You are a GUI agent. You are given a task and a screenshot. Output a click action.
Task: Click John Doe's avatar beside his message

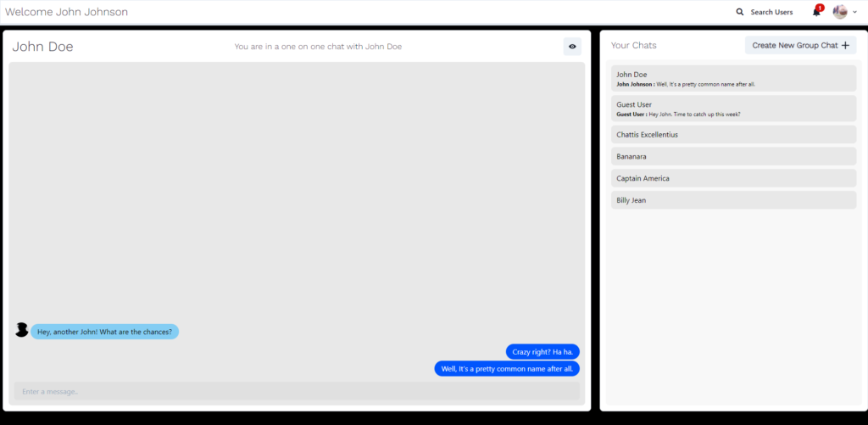21,330
